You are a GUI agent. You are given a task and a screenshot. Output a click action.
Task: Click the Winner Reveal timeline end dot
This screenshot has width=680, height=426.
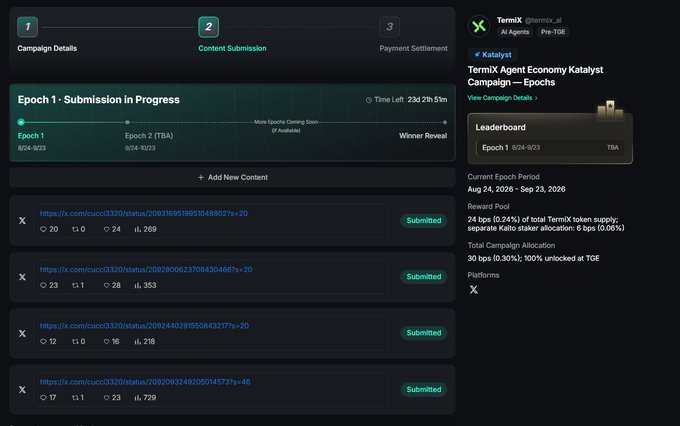(445, 122)
